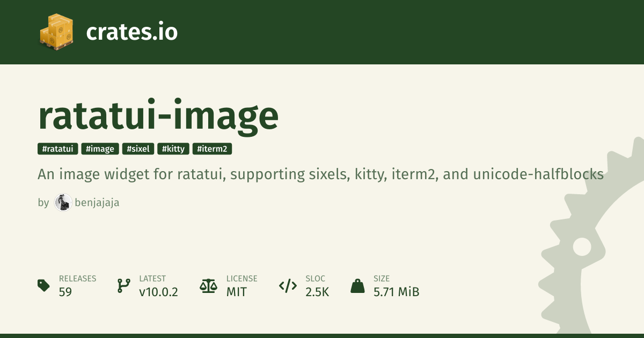This screenshot has width=644, height=338.
Task: Select the #iterm2 keyword tag
Action: click(212, 149)
